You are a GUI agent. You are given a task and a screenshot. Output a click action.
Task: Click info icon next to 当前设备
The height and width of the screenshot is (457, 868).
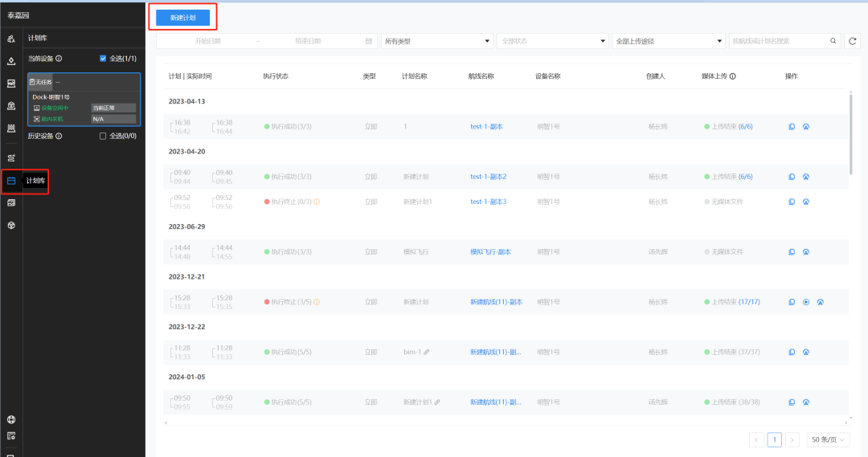click(x=59, y=59)
